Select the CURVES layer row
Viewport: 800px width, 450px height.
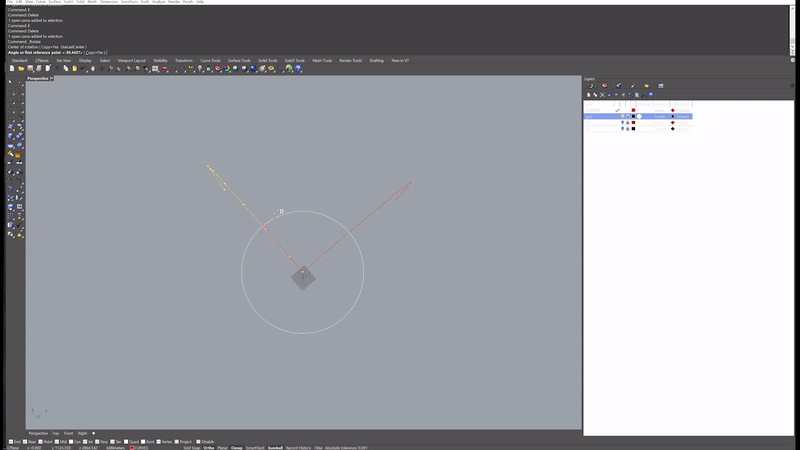coord(638,110)
